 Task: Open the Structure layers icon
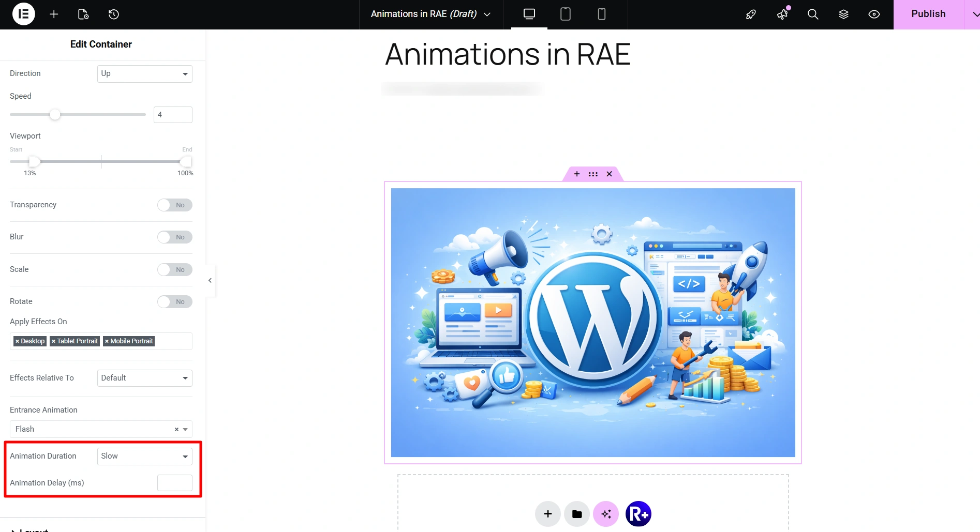843,14
